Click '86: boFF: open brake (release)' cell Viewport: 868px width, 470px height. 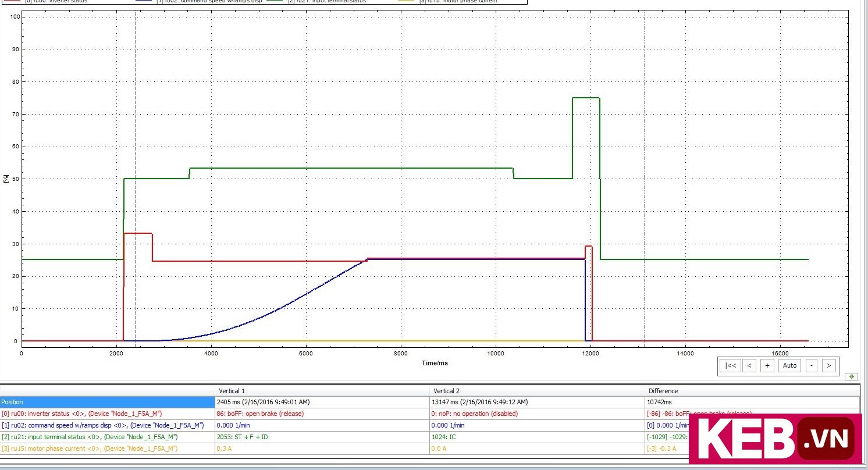point(322,414)
